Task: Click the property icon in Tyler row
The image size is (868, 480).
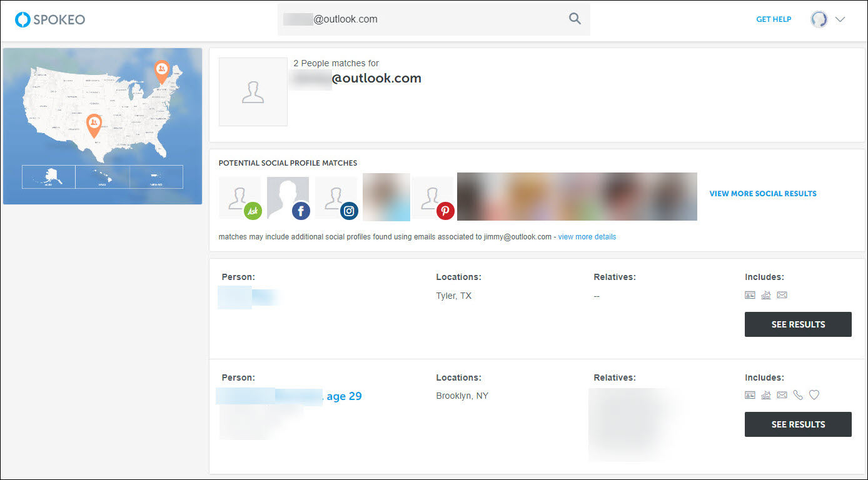Action: 766,295
